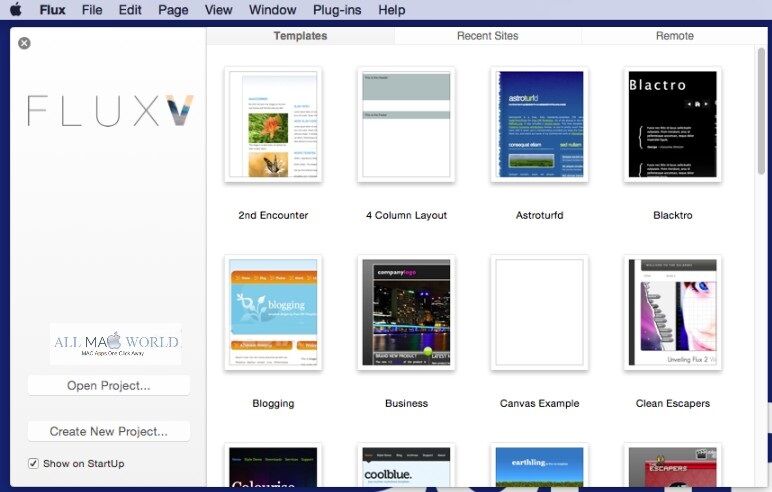The height and width of the screenshot is (492, 772).
Task: Click the Open Project... button
Action: click(x=109, y=385)
